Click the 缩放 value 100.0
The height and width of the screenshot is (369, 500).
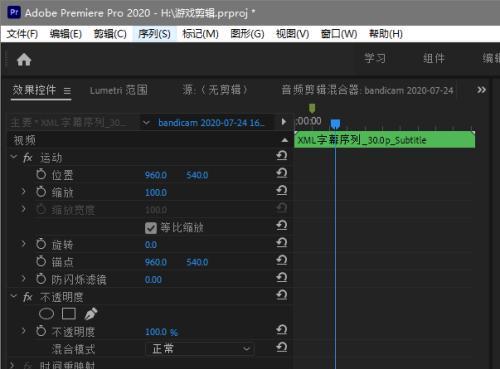point(156,193)
